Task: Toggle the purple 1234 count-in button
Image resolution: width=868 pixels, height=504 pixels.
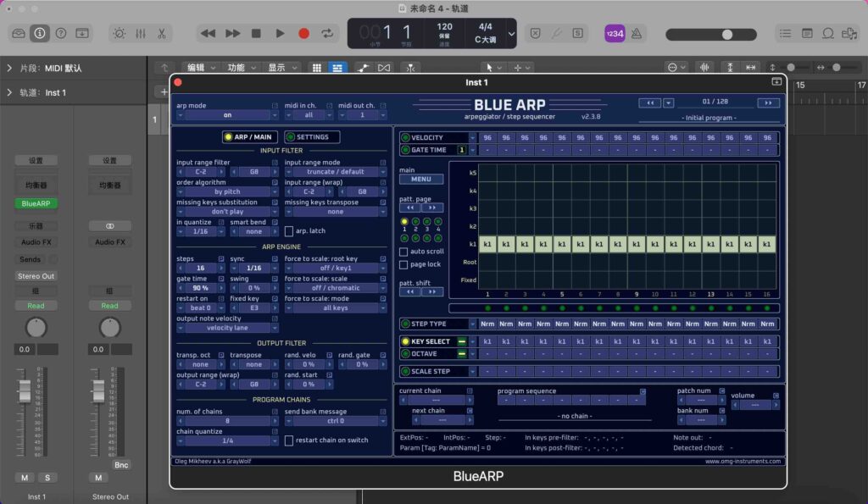Action: [615, 33]
